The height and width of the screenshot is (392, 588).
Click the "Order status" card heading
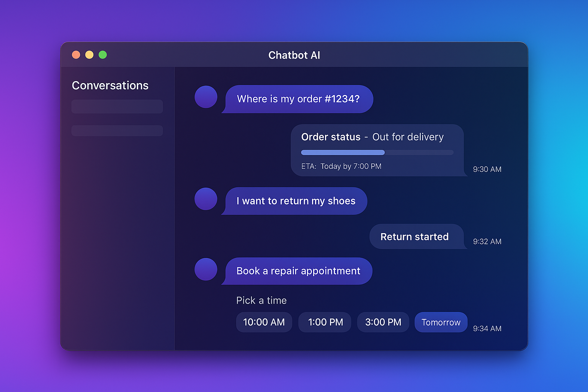pyautogui.click(x=331, y=137)
